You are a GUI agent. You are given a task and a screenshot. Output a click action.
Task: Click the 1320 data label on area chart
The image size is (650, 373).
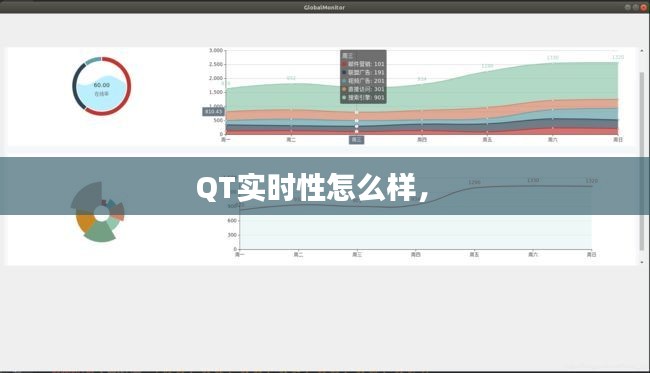[618, 57]
